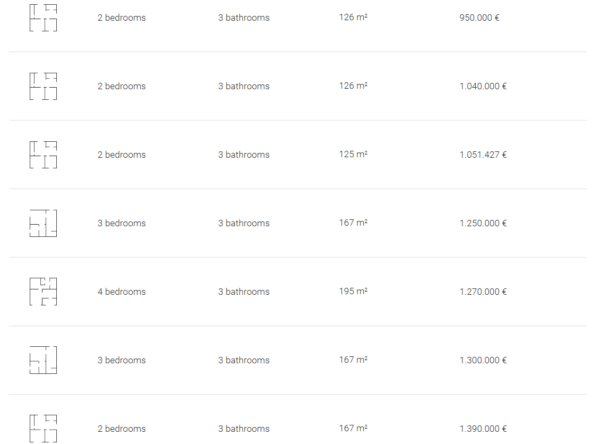
Task: Click the 125 m² area value
Action: (353, 154)
